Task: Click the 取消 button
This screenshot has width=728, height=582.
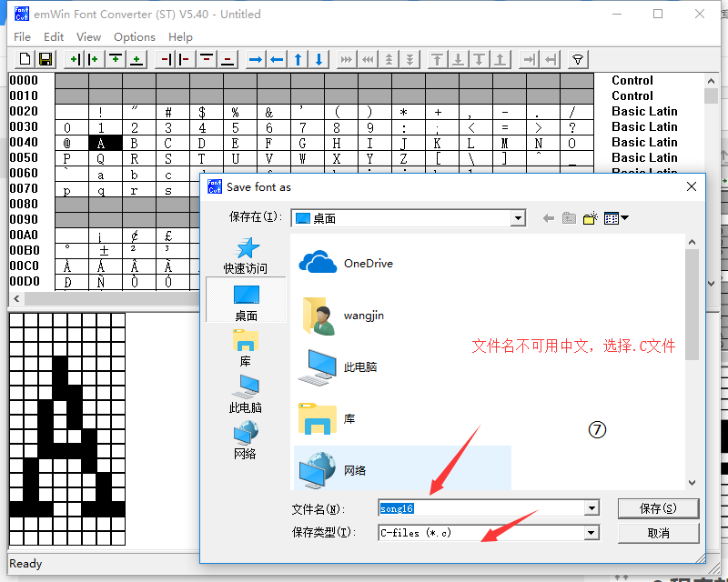Action: [658, 533]
